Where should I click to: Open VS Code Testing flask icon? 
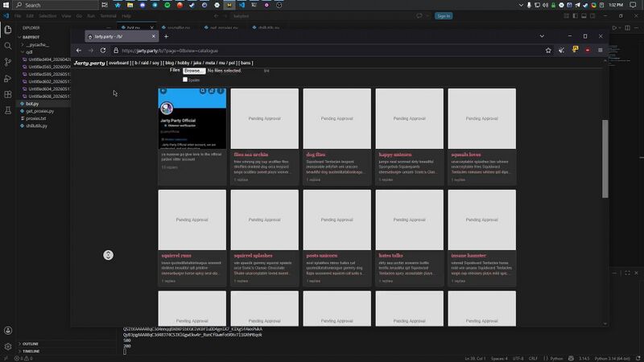(8, 110)
